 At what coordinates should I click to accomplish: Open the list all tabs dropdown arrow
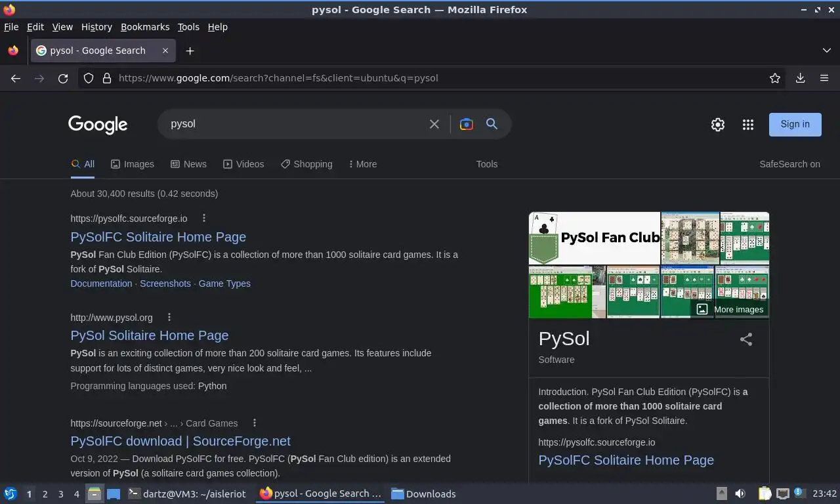[827, 51]
